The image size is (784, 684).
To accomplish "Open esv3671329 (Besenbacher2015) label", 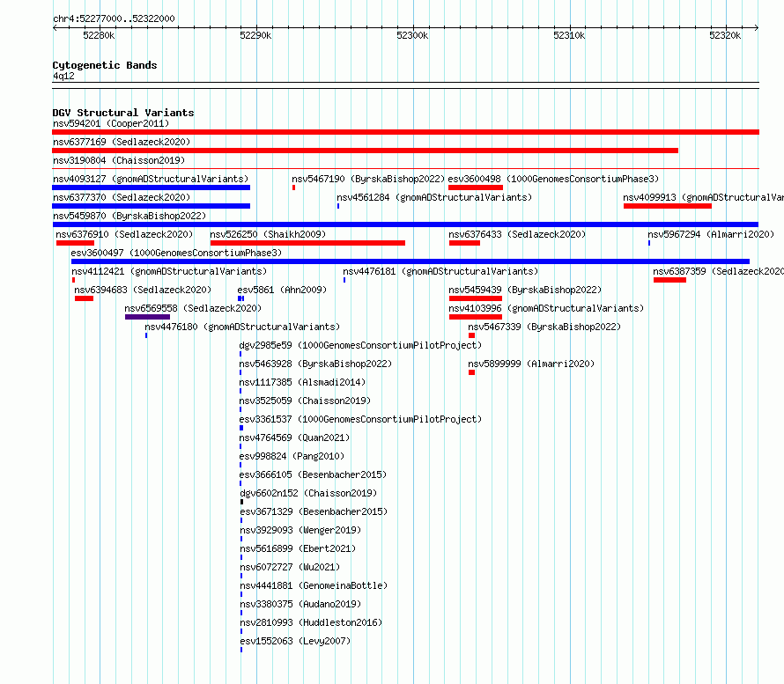I will [314, 511].
